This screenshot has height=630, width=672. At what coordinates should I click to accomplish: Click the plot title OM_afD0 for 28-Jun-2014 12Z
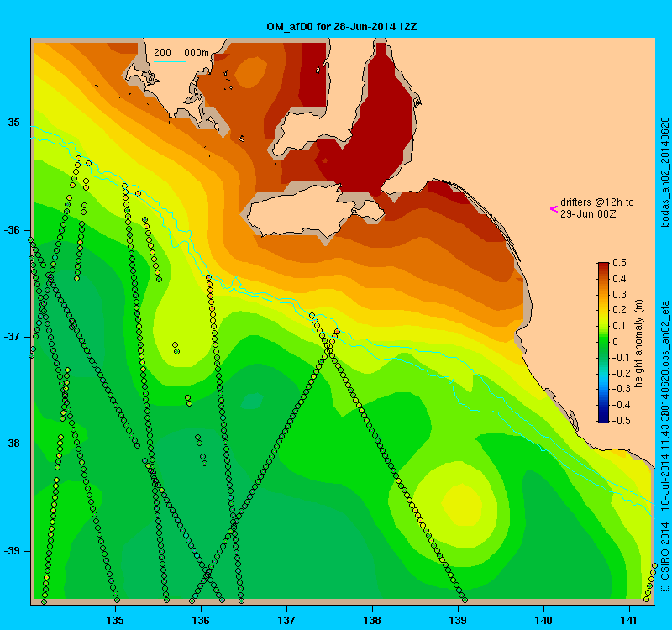[342, 27]
